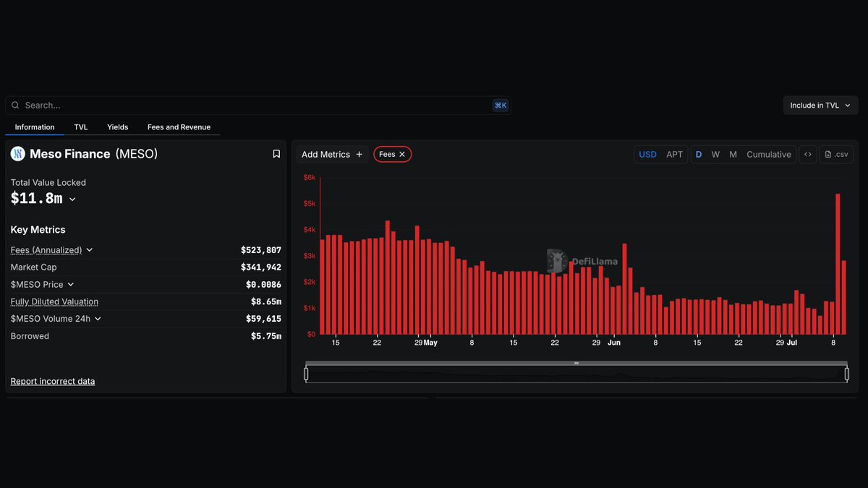Viewport: 868px width, 488px height.
Task: Click the Jun axis label
Action: click(x=614, y=343)
